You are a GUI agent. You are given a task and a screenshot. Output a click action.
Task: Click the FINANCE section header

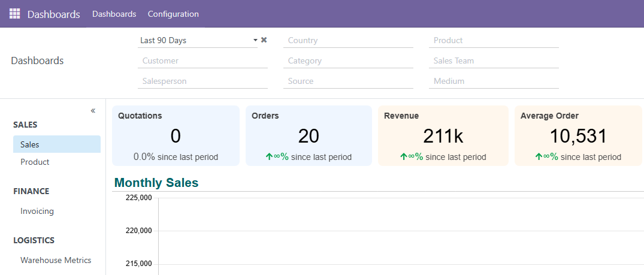click(31, 191)
